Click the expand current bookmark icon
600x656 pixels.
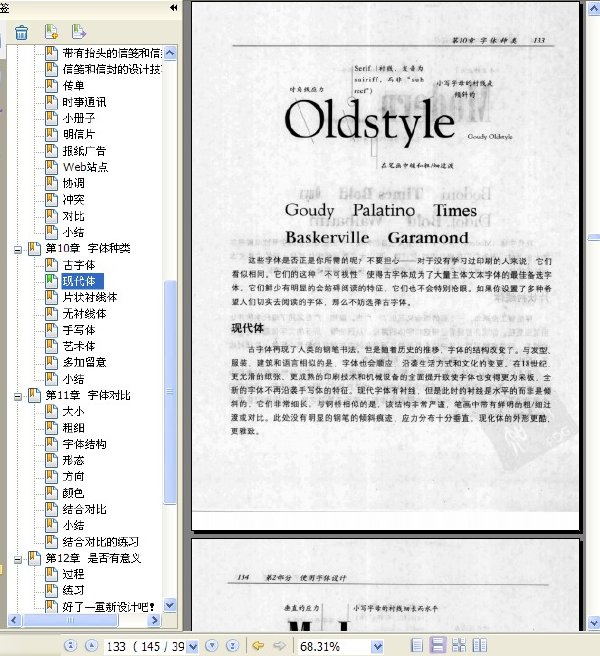pos(79,32)
